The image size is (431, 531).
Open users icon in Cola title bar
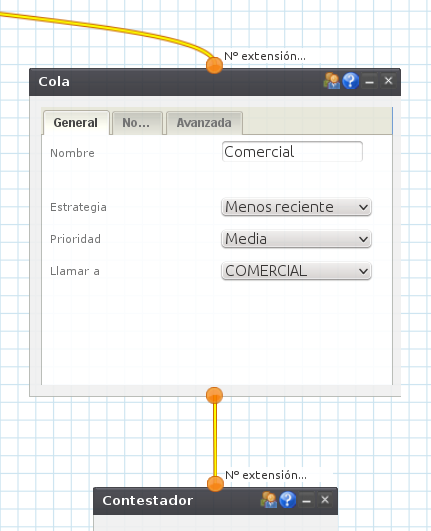331,81
